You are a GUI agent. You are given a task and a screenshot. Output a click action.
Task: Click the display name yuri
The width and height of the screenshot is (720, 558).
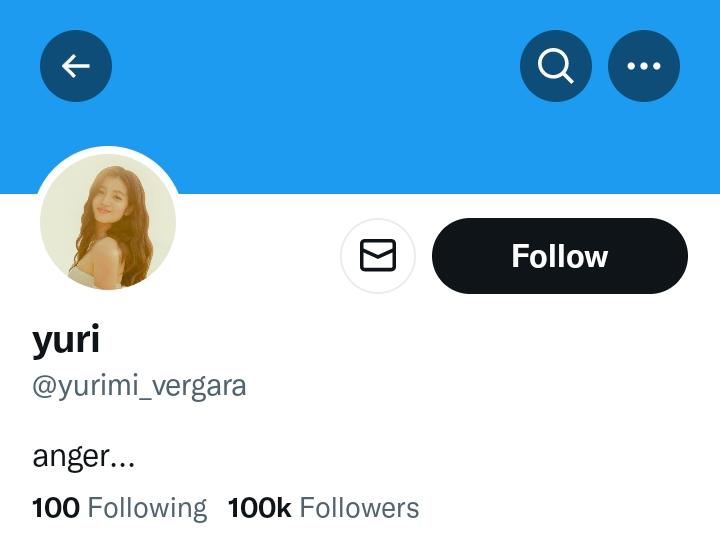click(x=66, y=340)
